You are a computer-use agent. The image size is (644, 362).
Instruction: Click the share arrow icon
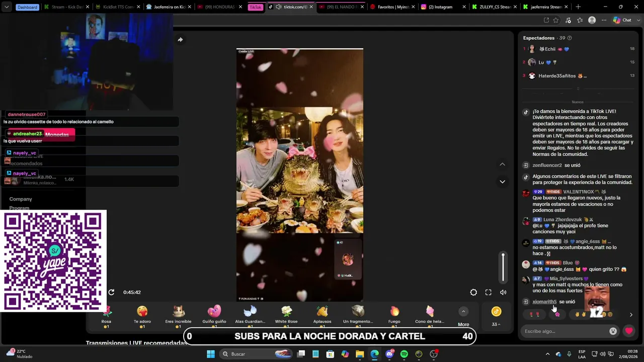point(180,40)
